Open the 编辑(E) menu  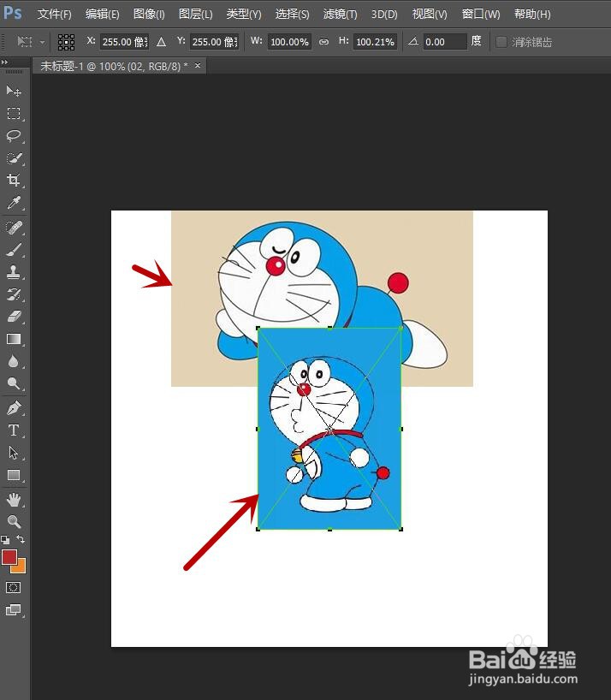pyautogui.click(x=102, y=15)
